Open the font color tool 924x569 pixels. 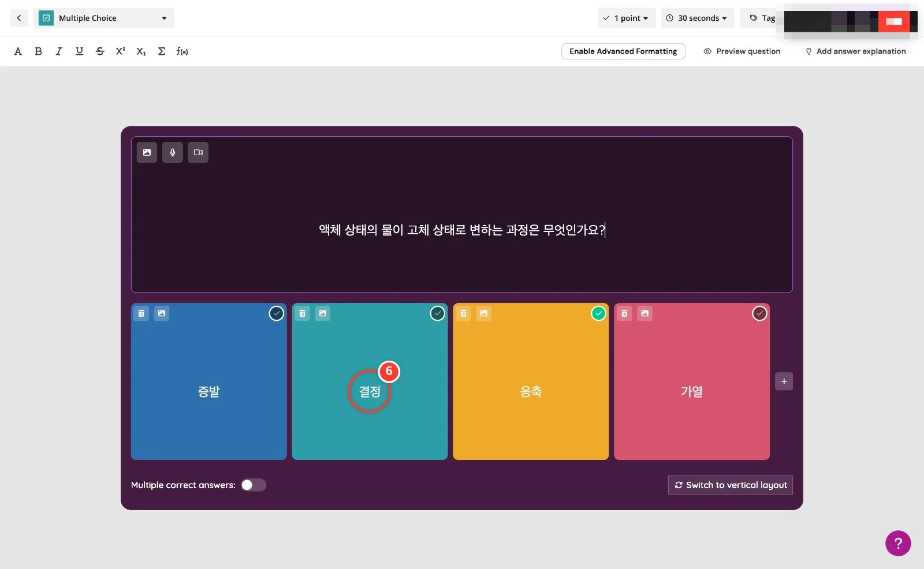(18, 51)
